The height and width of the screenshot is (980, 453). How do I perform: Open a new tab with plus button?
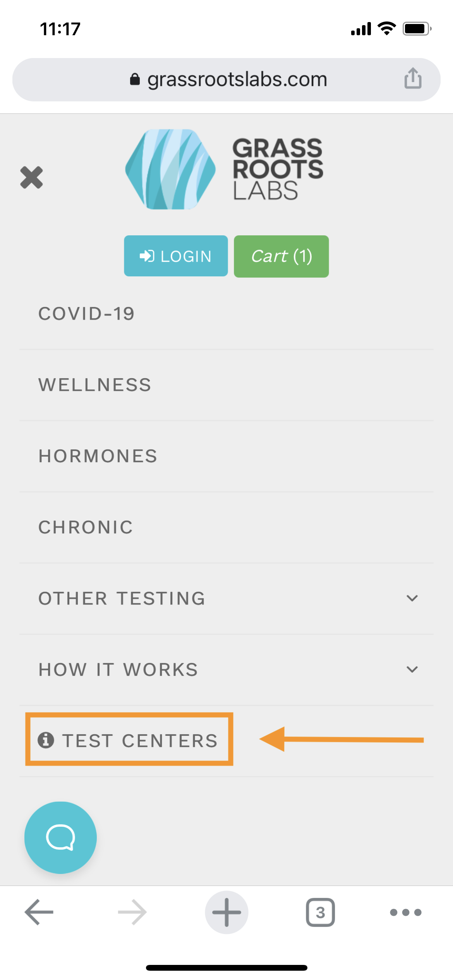point(226,912)
